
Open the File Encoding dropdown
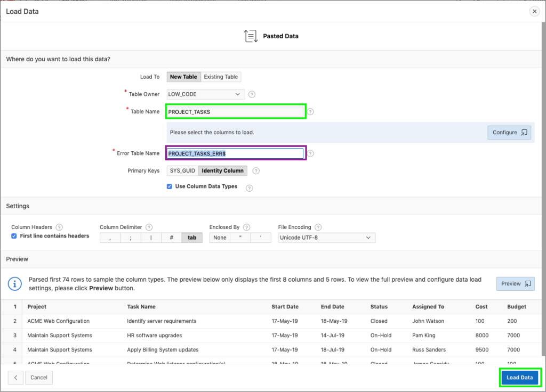(x=326, y=237)
